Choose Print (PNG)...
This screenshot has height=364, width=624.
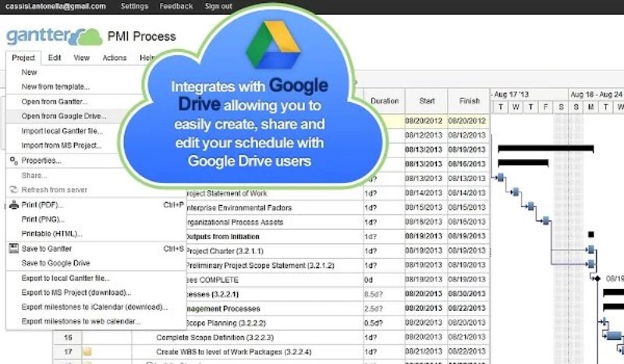tap(43, 219)
